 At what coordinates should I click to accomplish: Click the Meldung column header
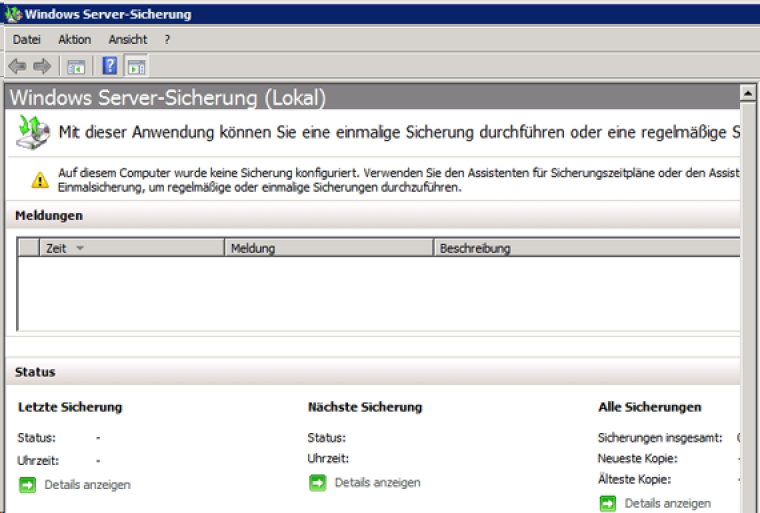click(x=329, y=248)
